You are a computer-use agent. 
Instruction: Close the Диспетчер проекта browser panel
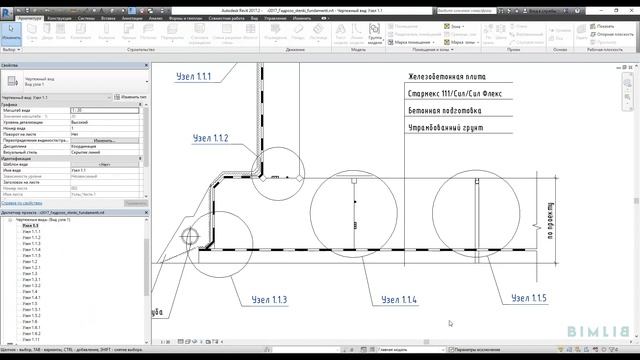147,213
